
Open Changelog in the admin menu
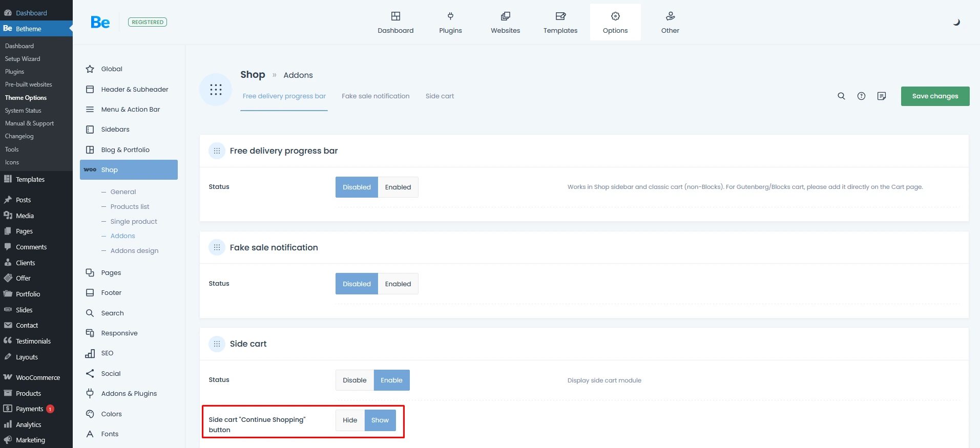click(19, 136)
